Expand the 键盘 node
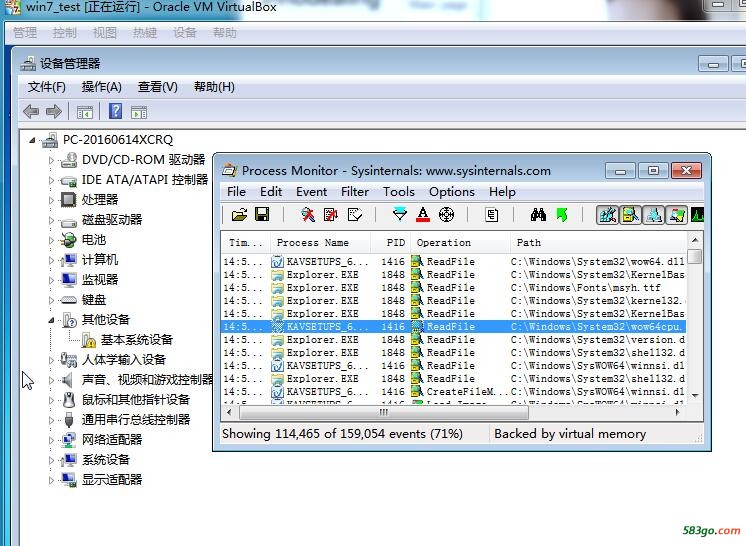Viewport: 746px width, 546px height. point(51,300)
